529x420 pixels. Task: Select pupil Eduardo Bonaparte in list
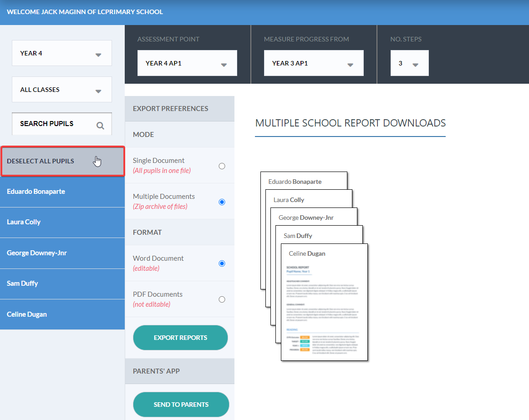(62, 192)
